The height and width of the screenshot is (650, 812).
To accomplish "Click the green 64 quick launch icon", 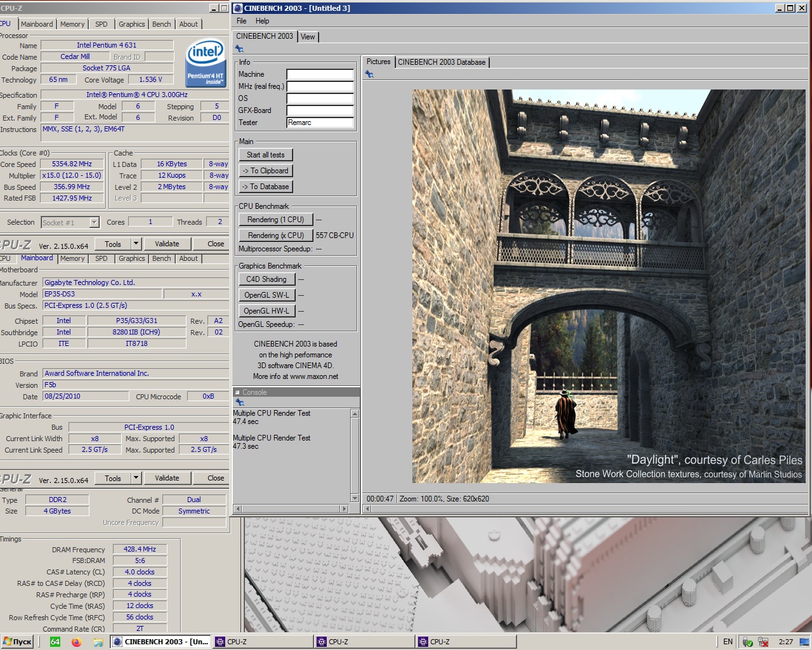I will pos(55,642).
